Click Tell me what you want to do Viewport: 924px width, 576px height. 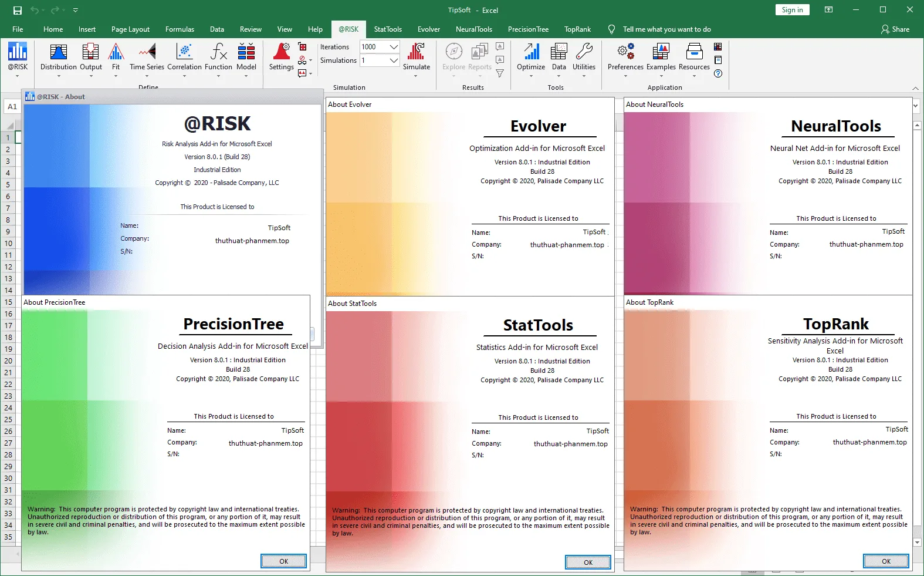pos(666,29)
